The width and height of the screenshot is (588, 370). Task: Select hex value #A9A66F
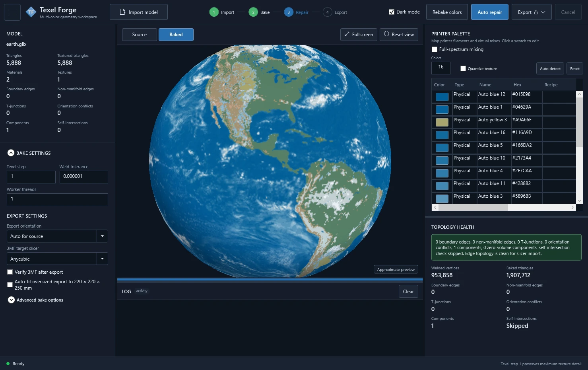click(x=522, y=120)
